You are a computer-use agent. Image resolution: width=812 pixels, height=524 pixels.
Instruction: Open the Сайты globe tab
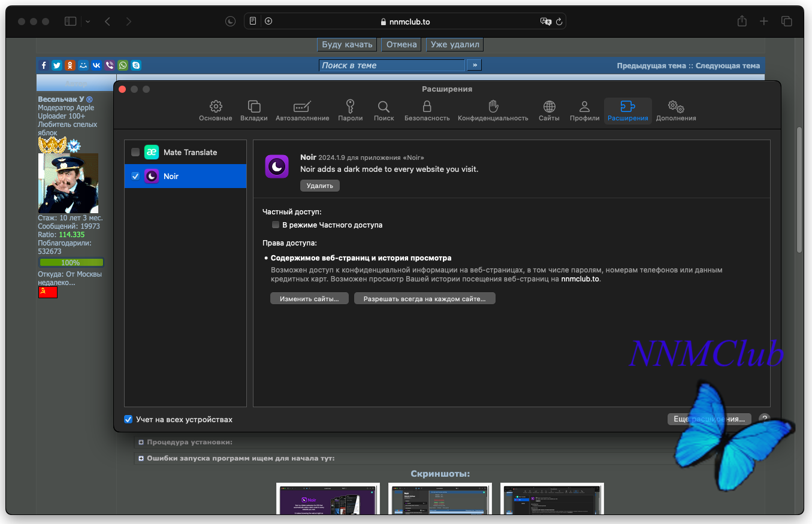coord(549,111)
